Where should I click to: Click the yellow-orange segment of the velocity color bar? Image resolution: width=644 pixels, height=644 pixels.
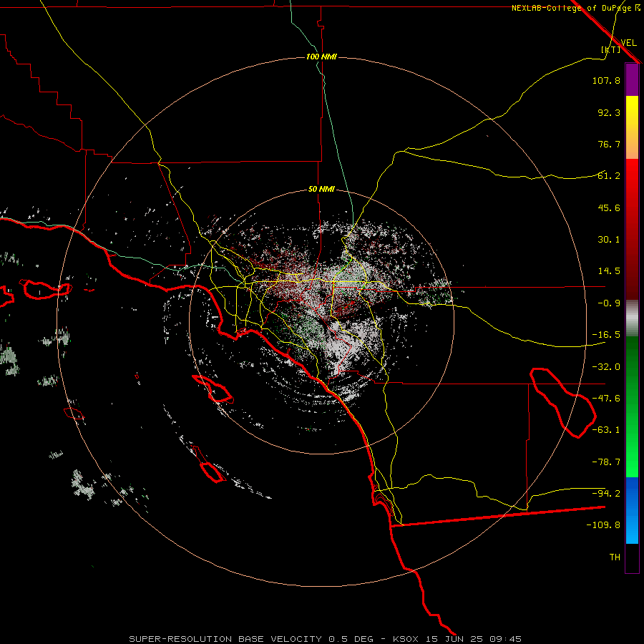pyautogui.click(x=632, y=127)
